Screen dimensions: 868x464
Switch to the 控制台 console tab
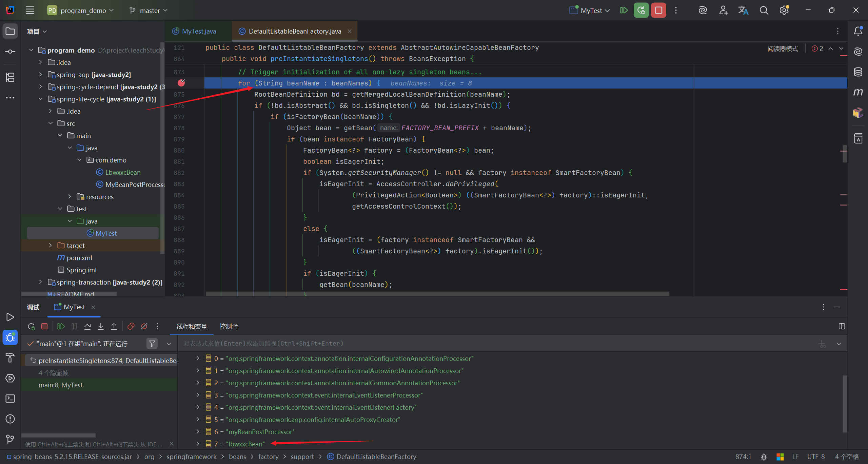tap(229, 326)
